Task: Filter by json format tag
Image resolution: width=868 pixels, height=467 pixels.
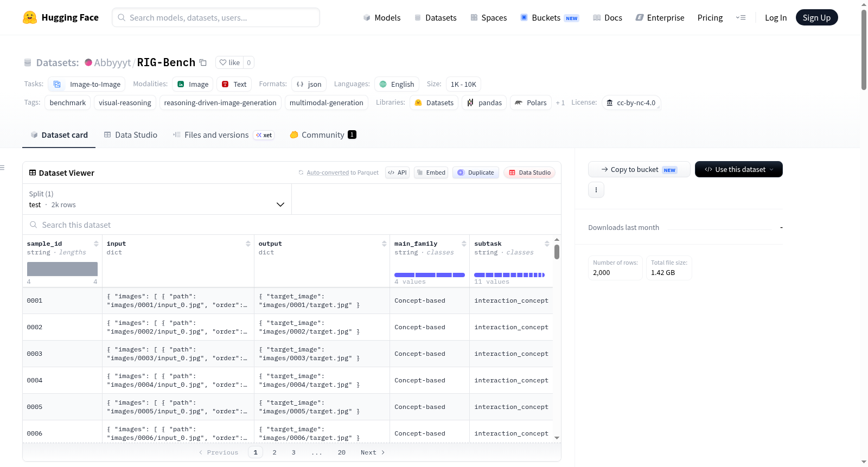Action: coord(309,84)
